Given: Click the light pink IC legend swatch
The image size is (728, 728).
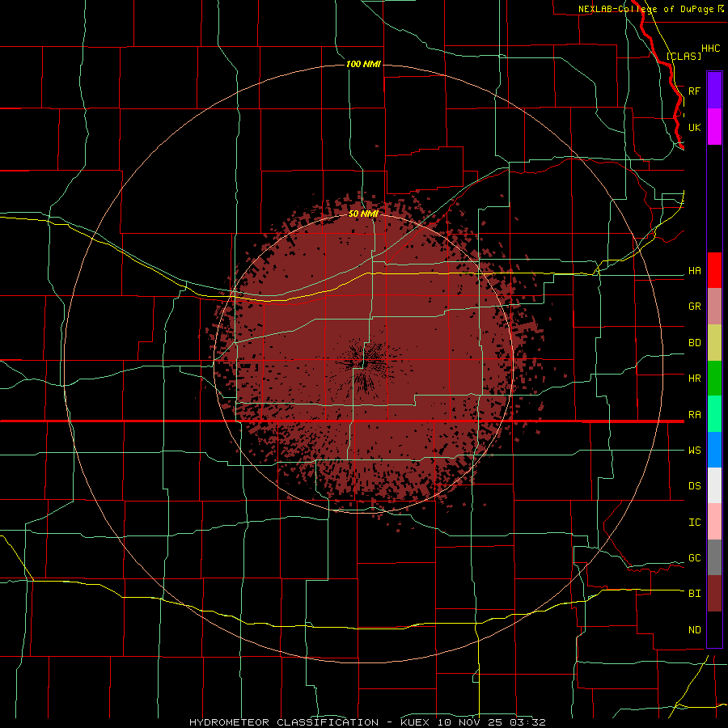Looking at the screenshot, I should [x=714, y=522].
